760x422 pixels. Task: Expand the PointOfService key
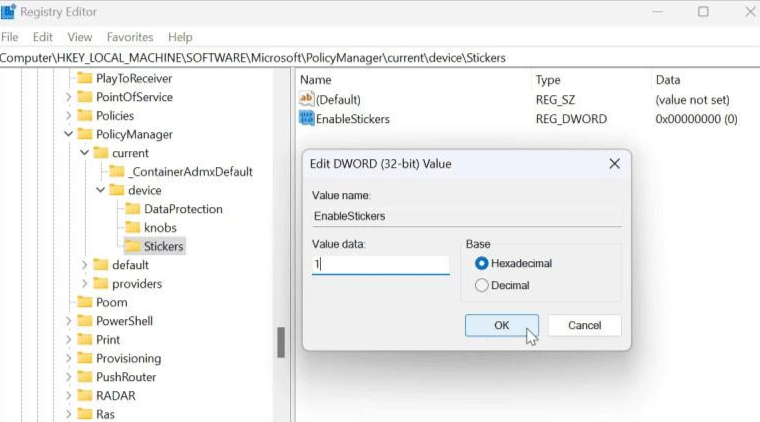[68, 97]
